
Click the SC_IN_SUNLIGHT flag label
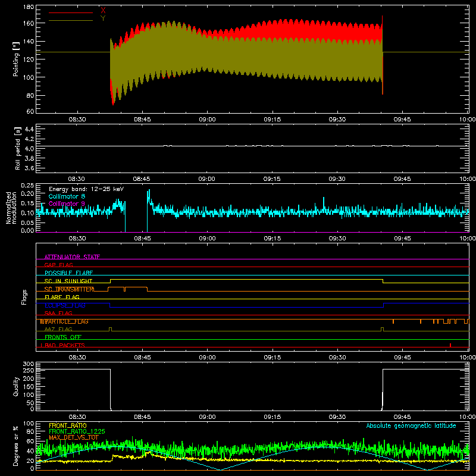point(68,281)
